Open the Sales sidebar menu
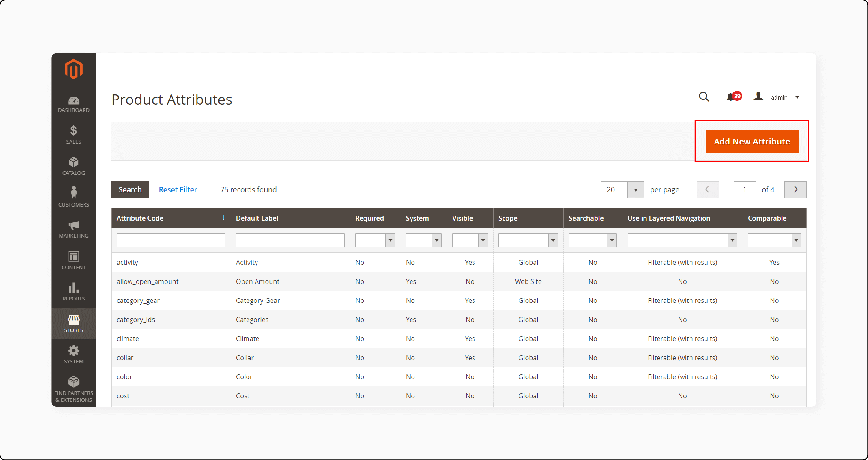Viewport: 868px width, 460px height. point(73,135)
